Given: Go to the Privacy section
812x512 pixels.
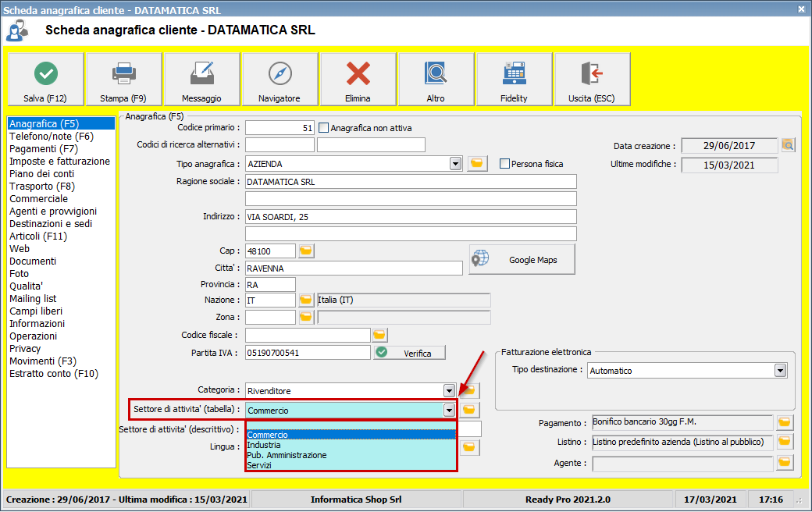Looking at the screenshot, I should point(61,348).
